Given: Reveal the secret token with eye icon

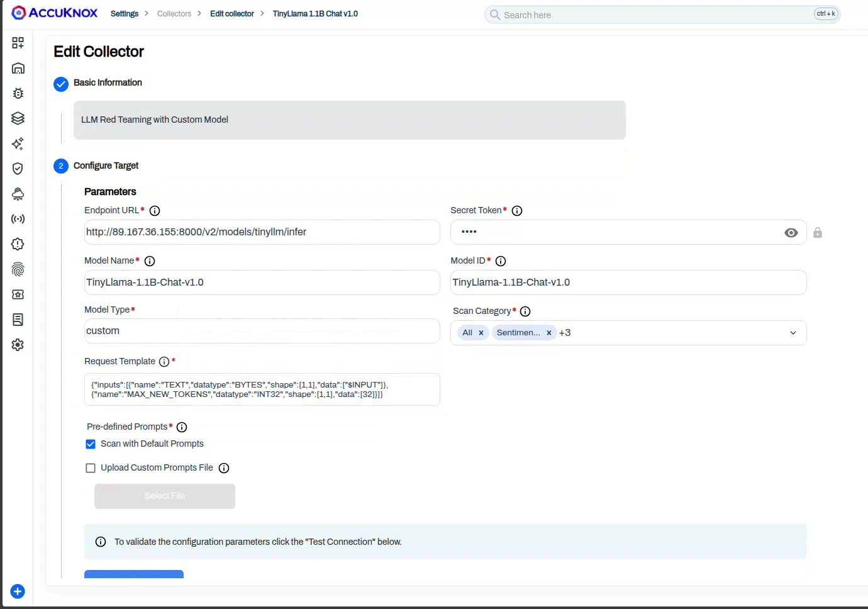Looking at the screenshot, I should [x=791, y=233].
